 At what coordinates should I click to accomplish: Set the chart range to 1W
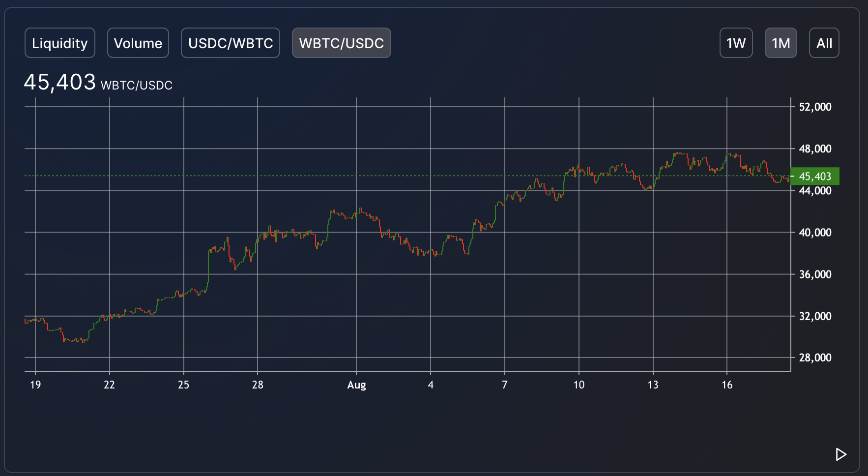click(x=736, y=43)
